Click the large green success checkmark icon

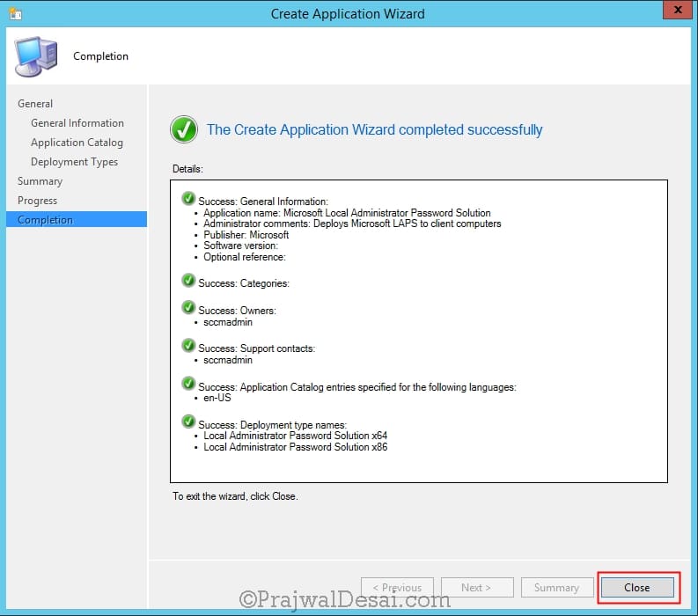point(184,129)
